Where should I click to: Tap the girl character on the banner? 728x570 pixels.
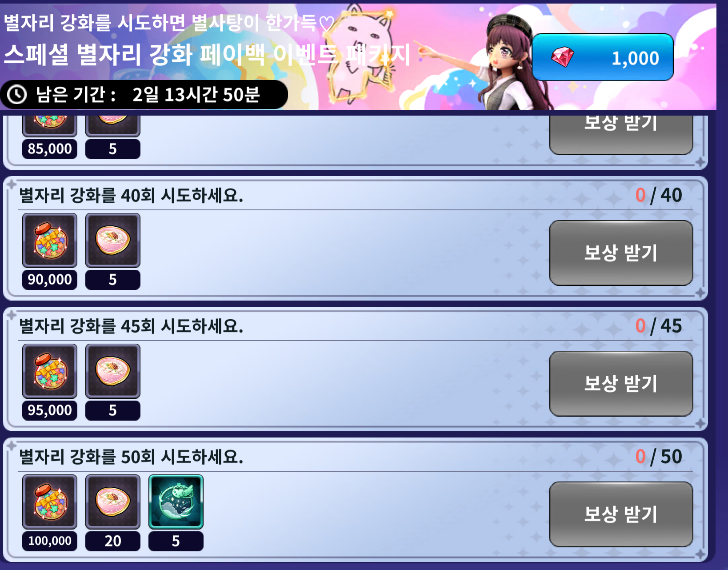tap(511, 62)
